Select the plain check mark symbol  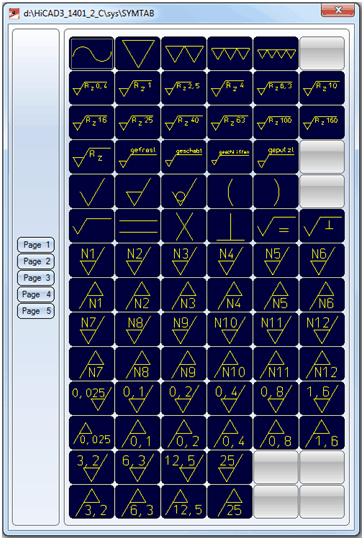coord(92,191)
